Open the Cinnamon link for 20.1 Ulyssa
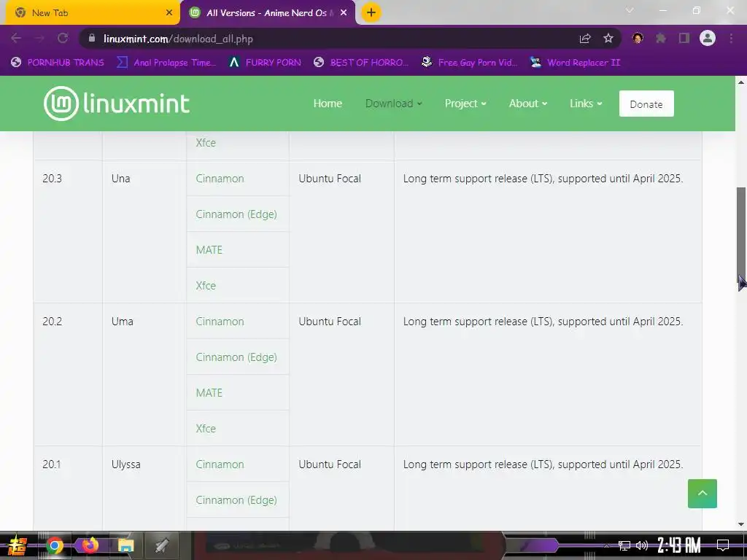The height and width of the screenshot is (560, 747). pos(220,464)
